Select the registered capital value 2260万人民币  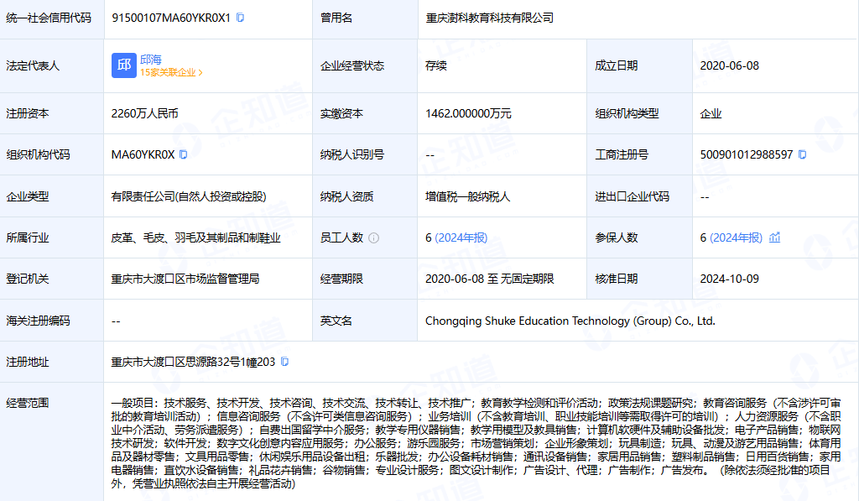click(x=145, y=113)
